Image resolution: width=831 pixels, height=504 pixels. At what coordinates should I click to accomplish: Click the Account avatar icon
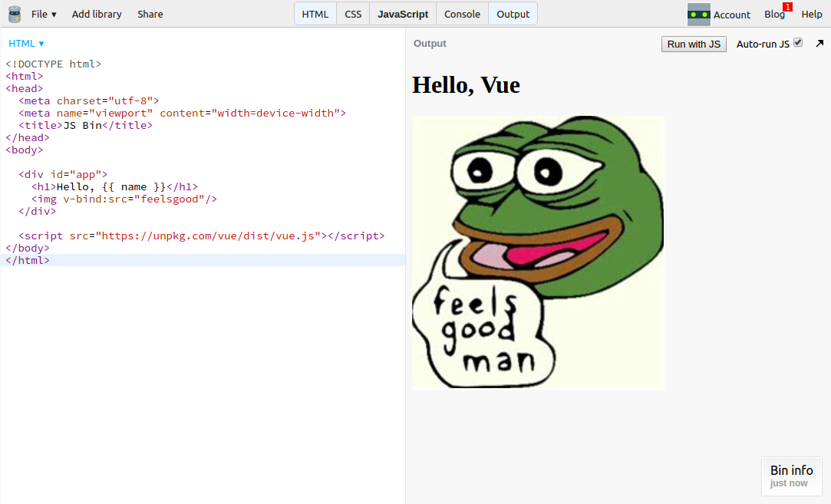point(698,14)
